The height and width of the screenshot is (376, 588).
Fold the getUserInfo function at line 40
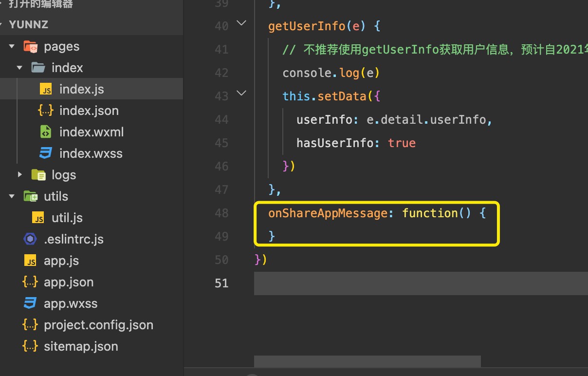(241, 23)
